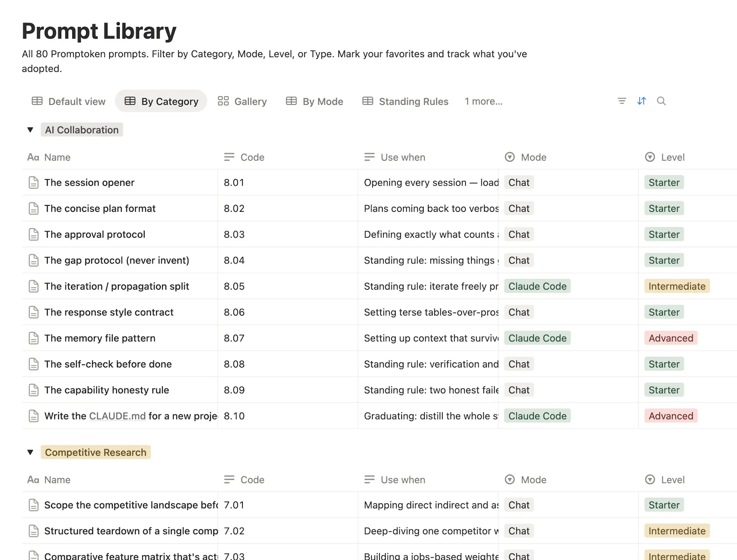Click the Advanced tag in row 8.07
This screenshot has height=560, width=737.
(671, 338)
